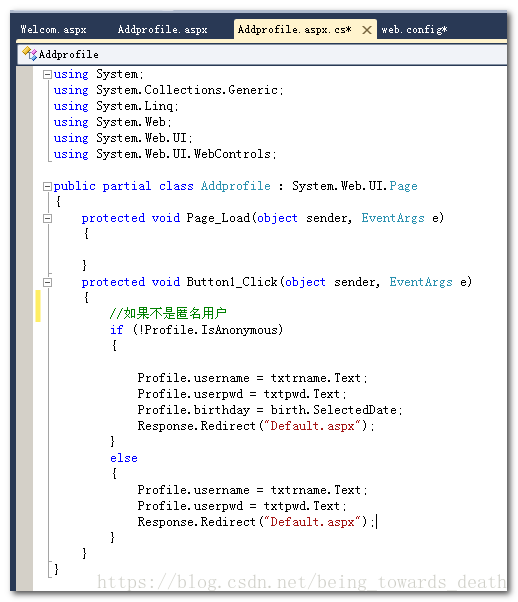
Task: Collapse the Addprofile class definition
Action: coord(47,187)
